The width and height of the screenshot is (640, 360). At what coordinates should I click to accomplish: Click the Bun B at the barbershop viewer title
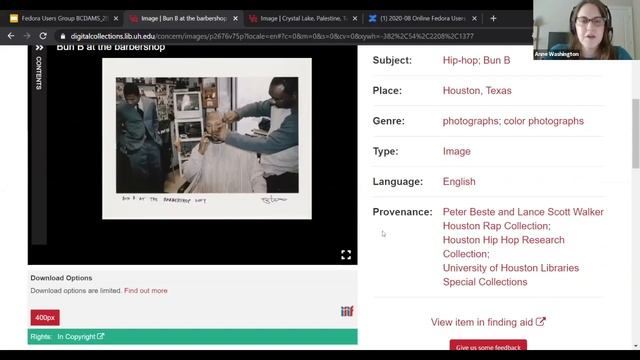click(111, 47)
